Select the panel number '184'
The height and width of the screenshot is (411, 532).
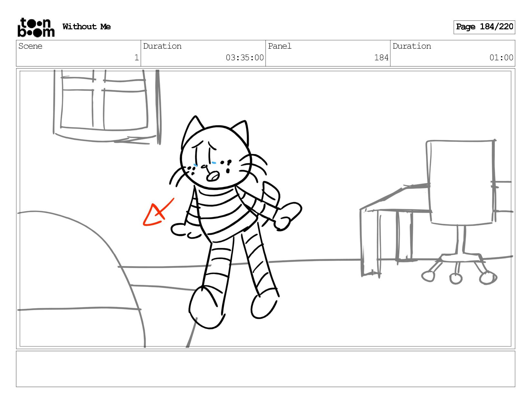pos(381,58)
